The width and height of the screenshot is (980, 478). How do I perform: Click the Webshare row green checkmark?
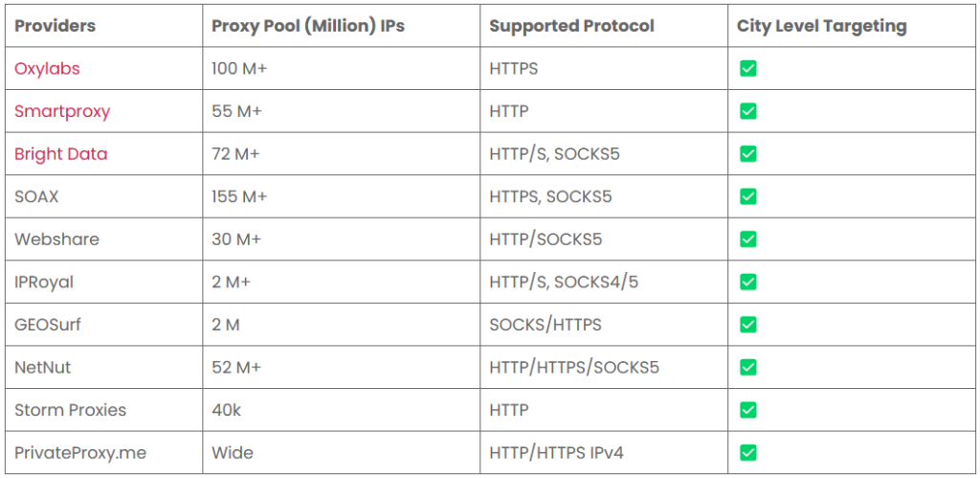(747, 239)
